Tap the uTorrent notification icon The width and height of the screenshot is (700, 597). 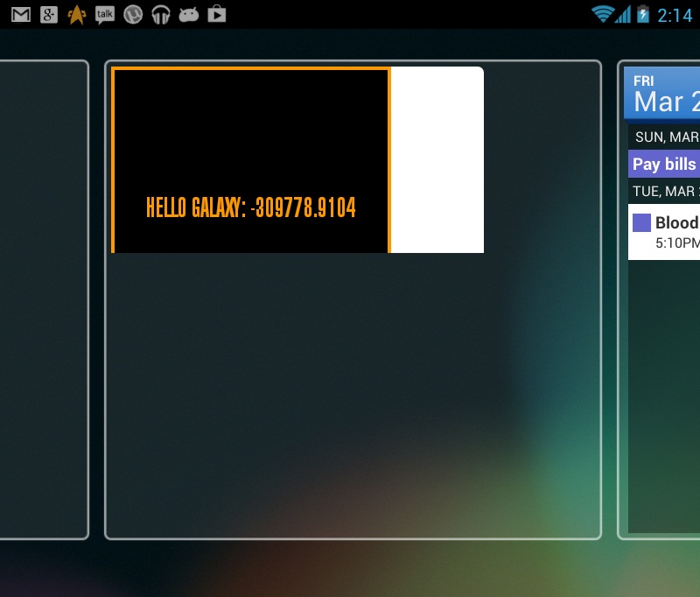(x=133, y=15)
